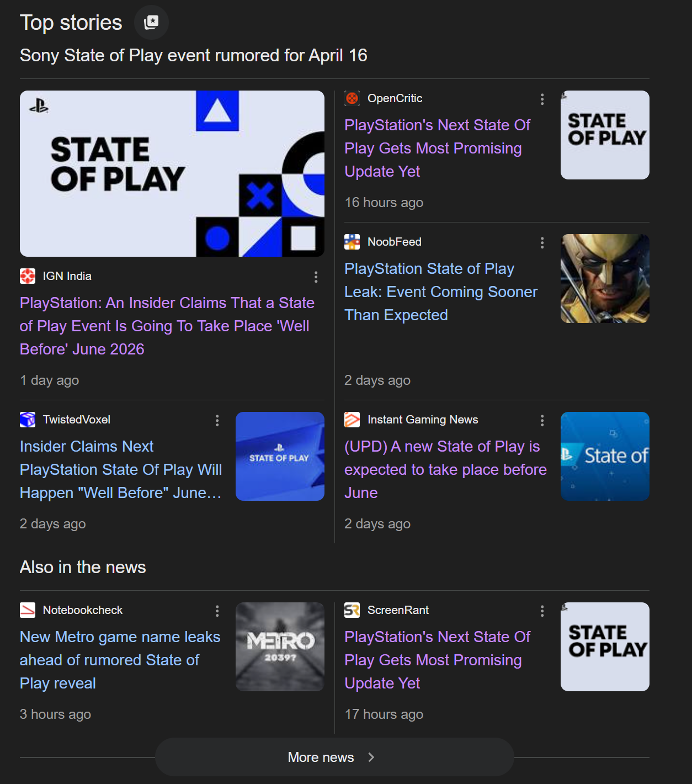Click the IGN India favicon

(x=28, y=276)
